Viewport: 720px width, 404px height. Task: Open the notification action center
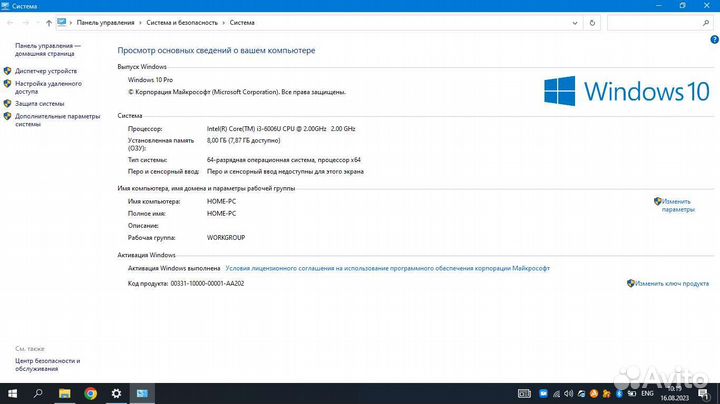pyautogui.click(x=704, y=394)
